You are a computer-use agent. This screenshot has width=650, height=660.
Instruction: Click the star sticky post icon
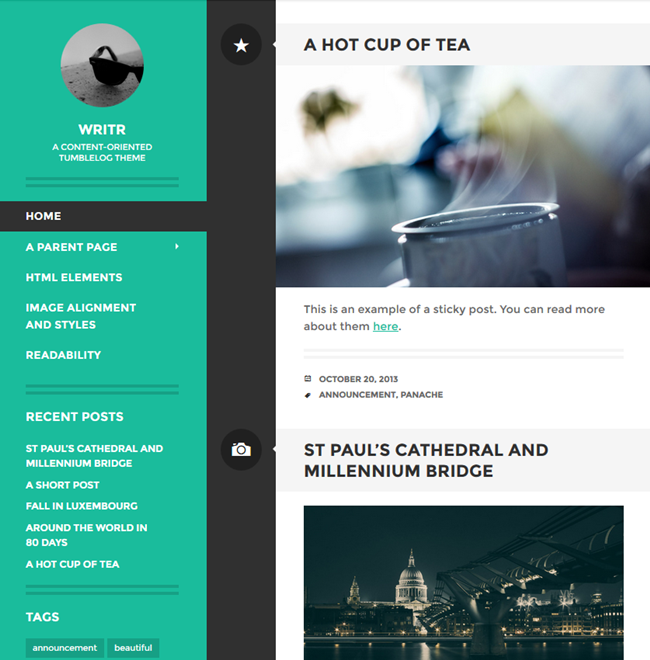pyautogui.click(x=241, y=45)
